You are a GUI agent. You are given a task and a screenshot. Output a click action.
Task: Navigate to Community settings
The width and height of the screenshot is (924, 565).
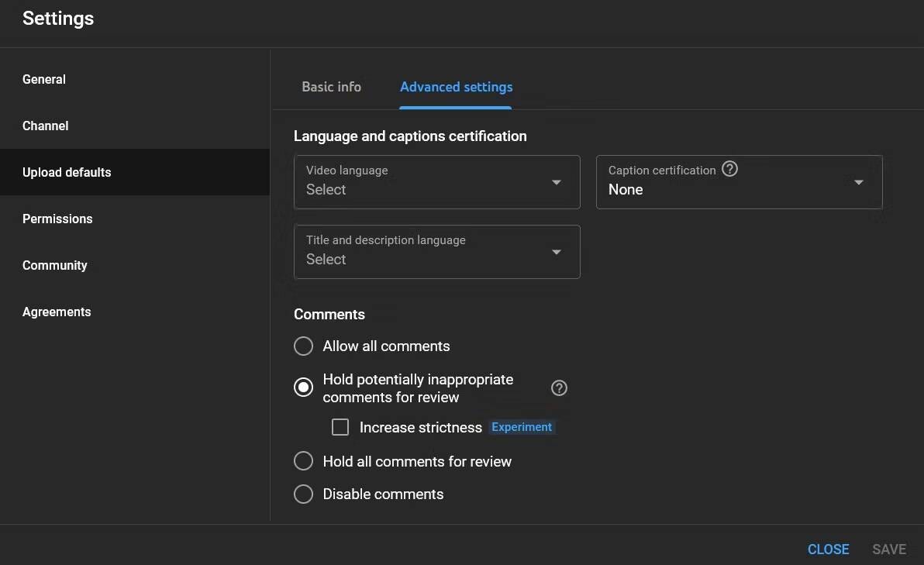point(55,265)
